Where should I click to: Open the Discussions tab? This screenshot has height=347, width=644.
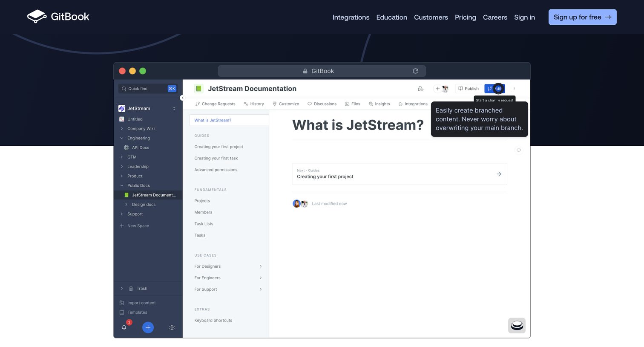point(322,104)
